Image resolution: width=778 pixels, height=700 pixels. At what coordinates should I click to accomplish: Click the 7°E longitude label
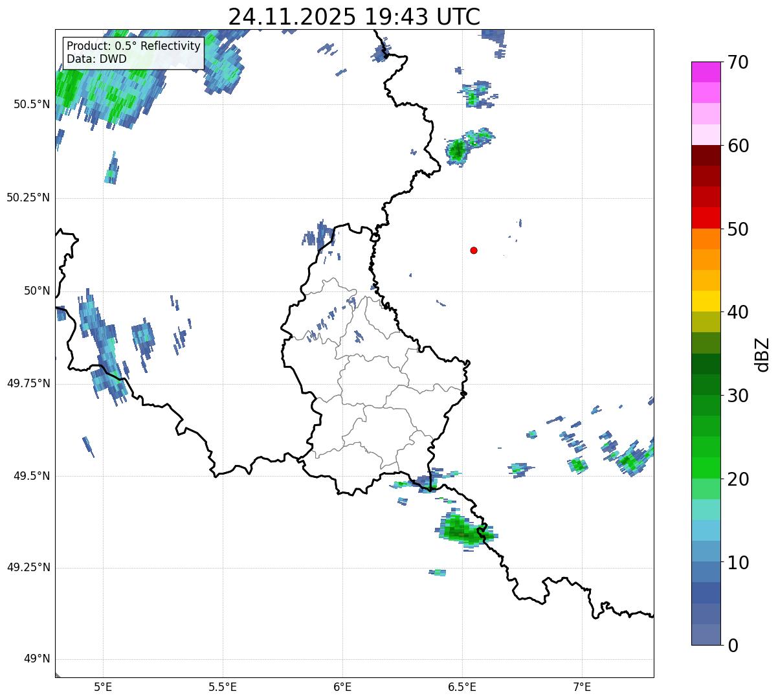582,686
